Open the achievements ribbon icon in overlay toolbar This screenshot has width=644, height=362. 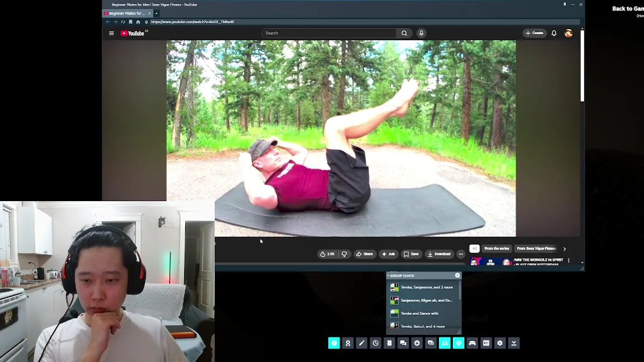click(x=348, y=343)
